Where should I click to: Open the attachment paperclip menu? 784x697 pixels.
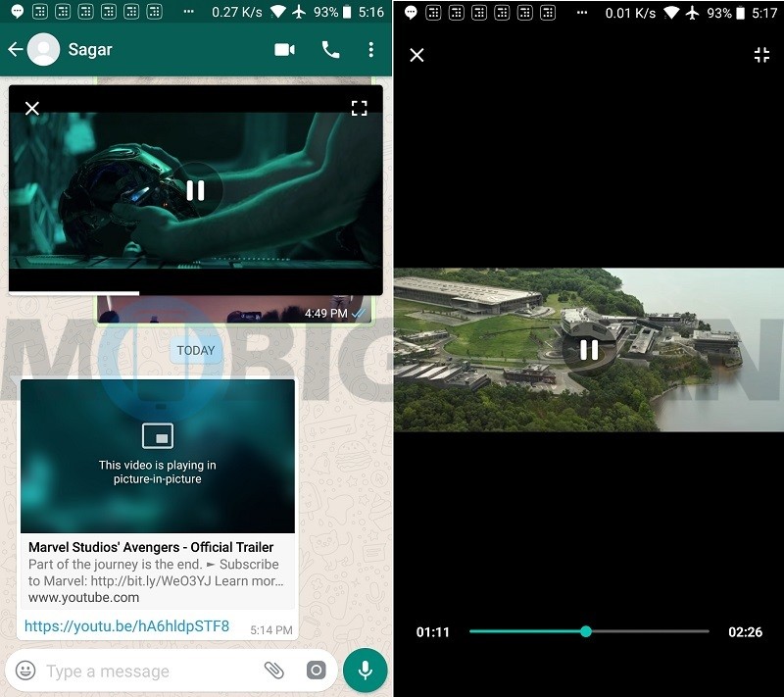pos(274,671)
